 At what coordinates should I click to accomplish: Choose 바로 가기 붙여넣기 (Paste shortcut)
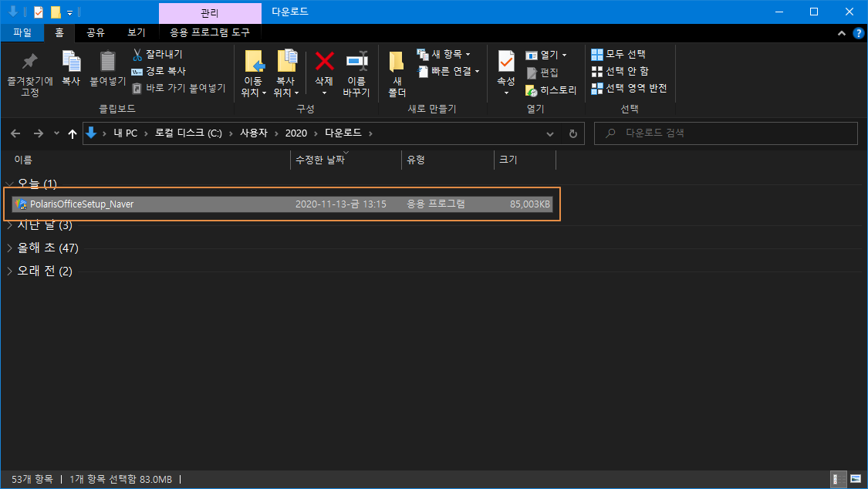[x=179, y=89]
